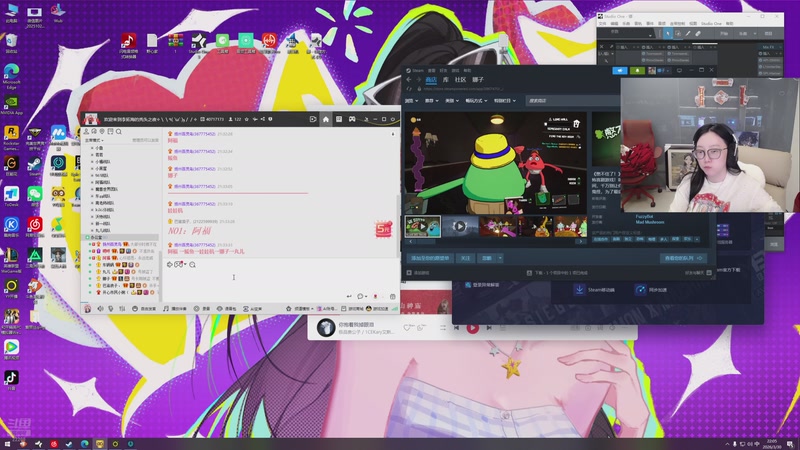
Task: Click the Steam follow button
Action: (x=465, y=258)
